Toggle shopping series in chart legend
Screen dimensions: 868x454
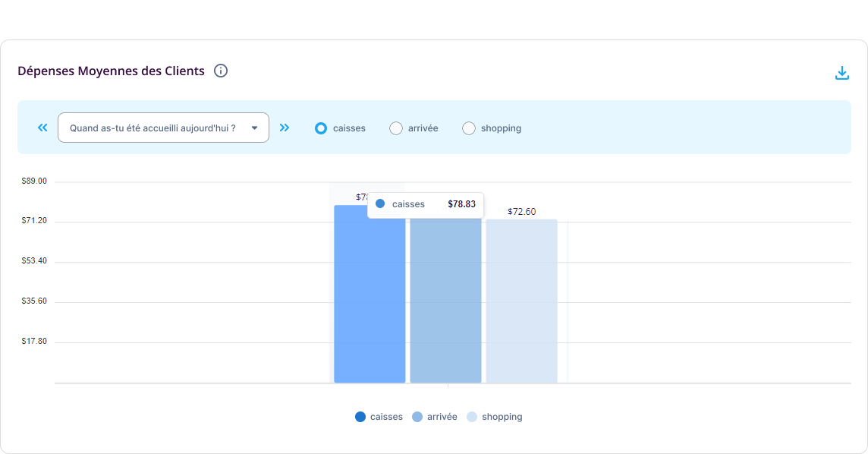[x=495, y=417]
